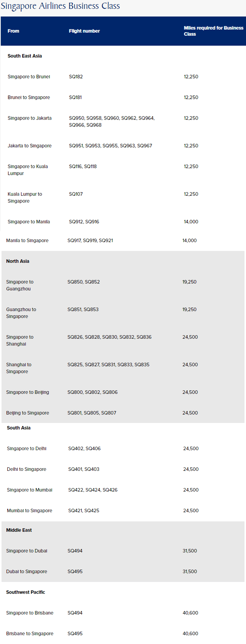Screen dimensions: 246x644
Task: Click the Singapore to Mumbai route
Action: click(30, 490)
